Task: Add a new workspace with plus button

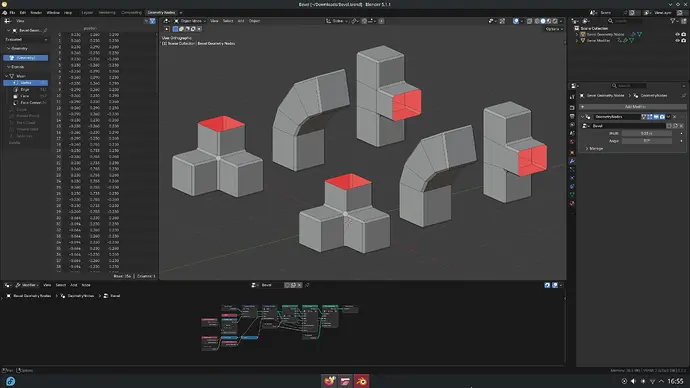Action: coord(181,12)
